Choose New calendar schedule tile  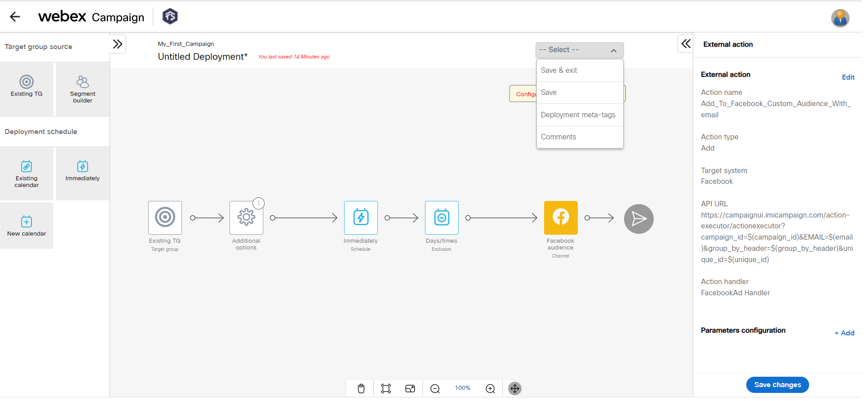[x=27, y=226]
